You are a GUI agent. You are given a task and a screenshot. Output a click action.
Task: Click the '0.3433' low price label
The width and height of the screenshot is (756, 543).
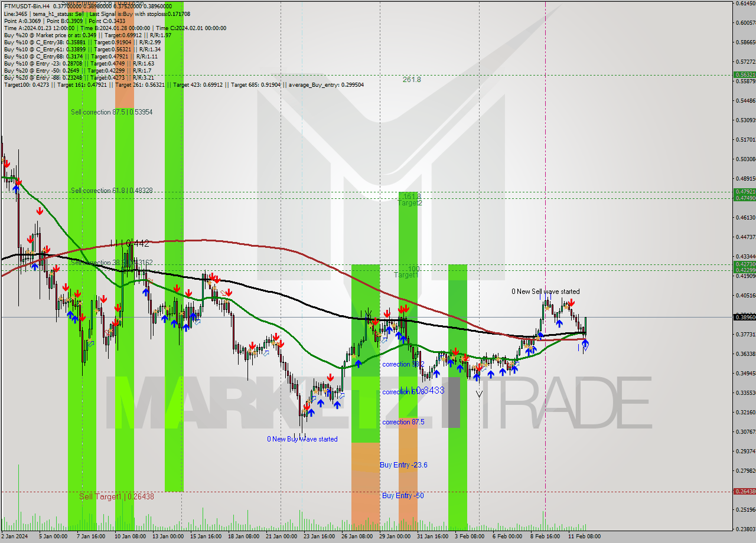(429, 391)
